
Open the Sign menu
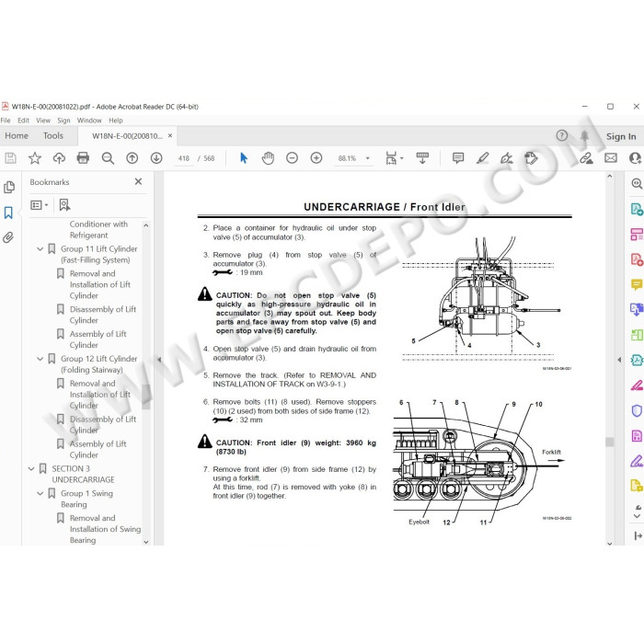click(x=63, y=121)
